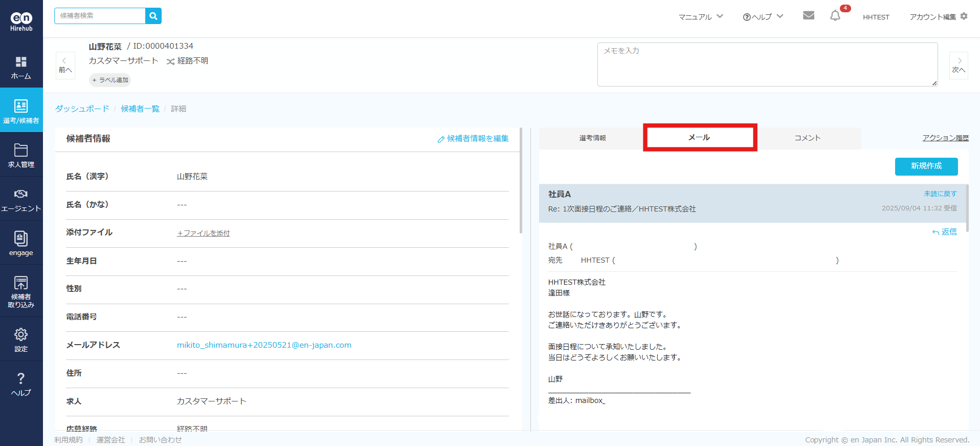Click 未読に戻す to mark unread
Image resolution: width=980 pixels, height=446 pixels.
click(940, 194)
